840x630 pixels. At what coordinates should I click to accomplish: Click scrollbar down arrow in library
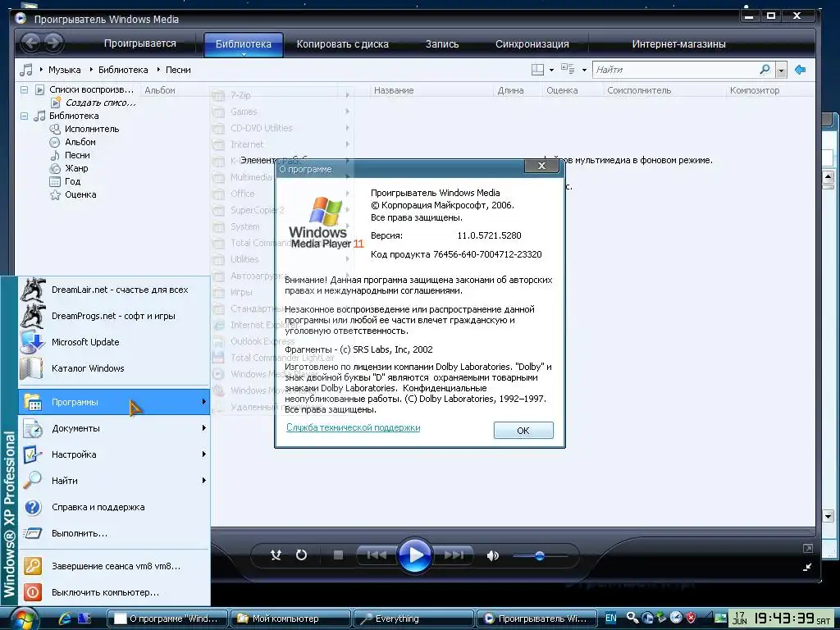coord(829,517)
